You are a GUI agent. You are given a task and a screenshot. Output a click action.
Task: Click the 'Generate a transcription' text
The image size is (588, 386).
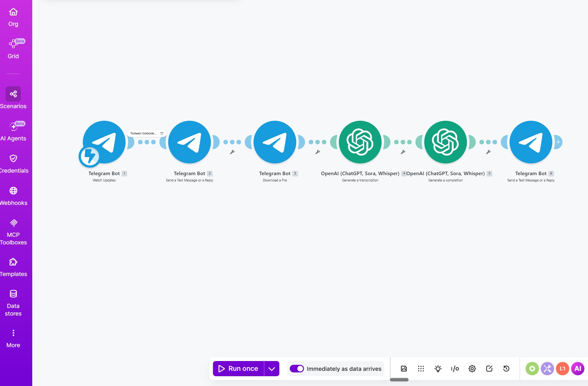pos(360,180)
